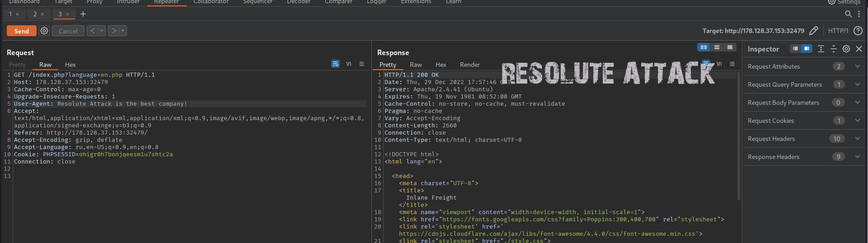
Task: Open Inspector settings gear
Action: [846, 49]
